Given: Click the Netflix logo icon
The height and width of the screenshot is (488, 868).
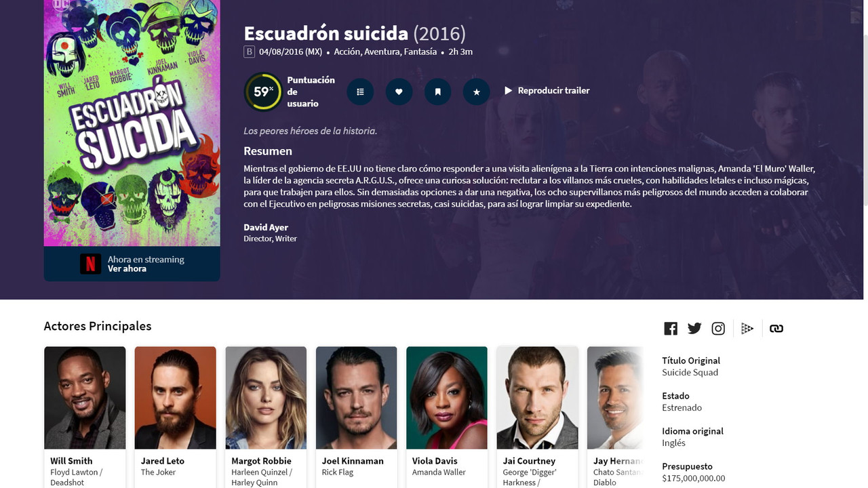Looking at the screenshot, I should click(90, 264).
